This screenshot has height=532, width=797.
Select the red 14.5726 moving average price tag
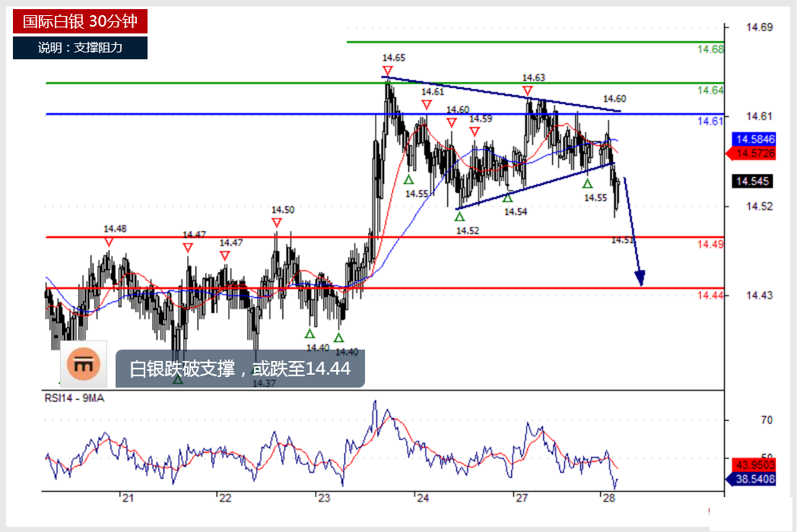751,153
